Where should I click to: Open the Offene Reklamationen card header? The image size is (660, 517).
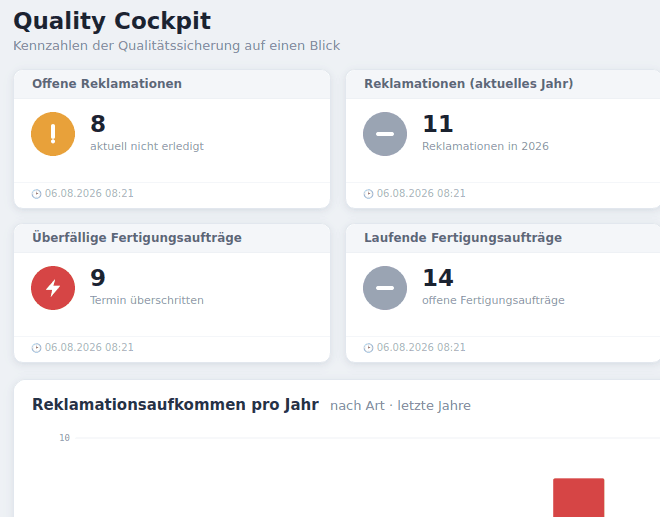[x=172, y=84]
